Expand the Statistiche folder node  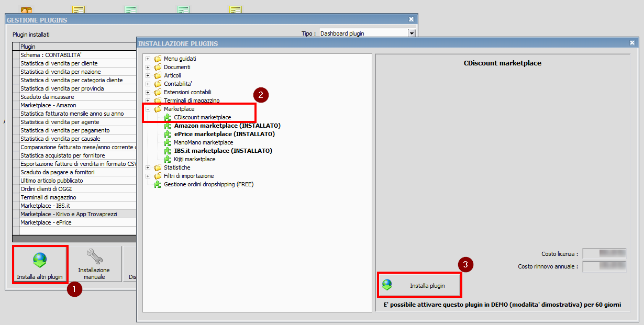point(148,167)
